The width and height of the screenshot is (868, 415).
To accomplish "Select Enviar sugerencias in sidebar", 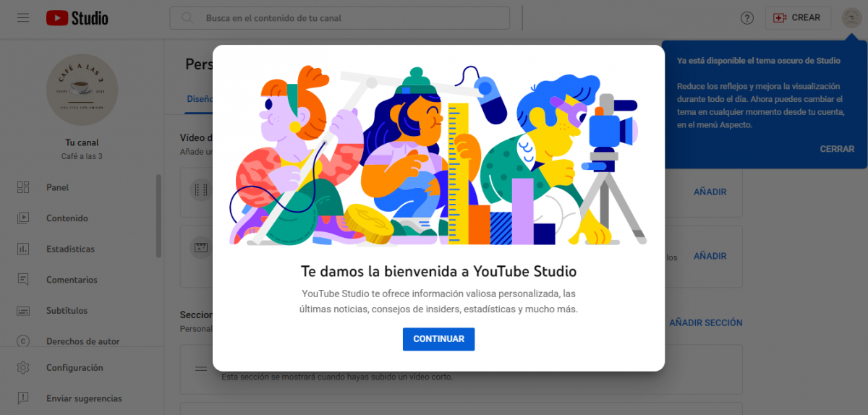I will 83,398.
